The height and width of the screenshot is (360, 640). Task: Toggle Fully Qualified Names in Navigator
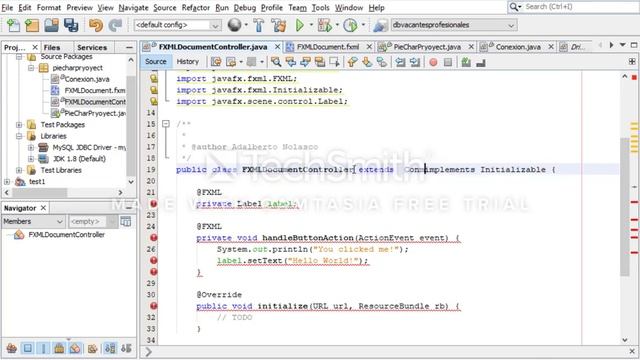(93, 348)
